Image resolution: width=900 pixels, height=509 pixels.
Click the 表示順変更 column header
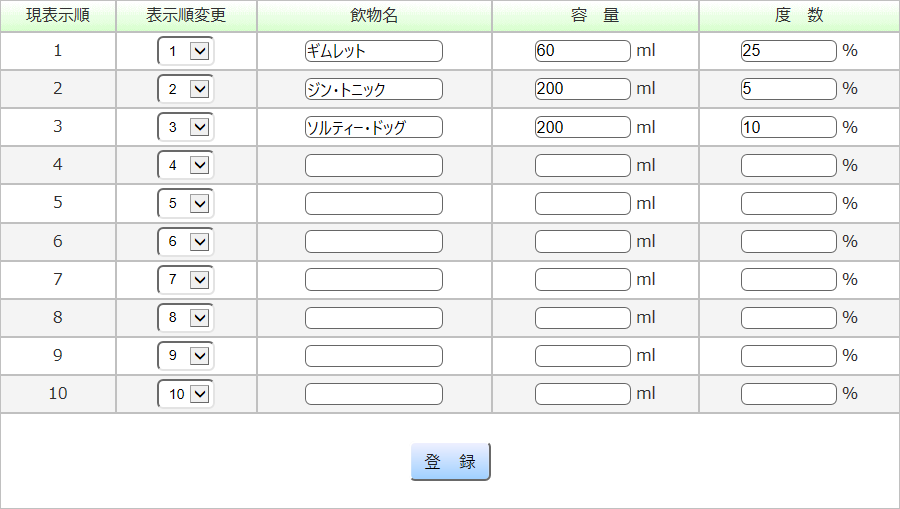[186, 16]
